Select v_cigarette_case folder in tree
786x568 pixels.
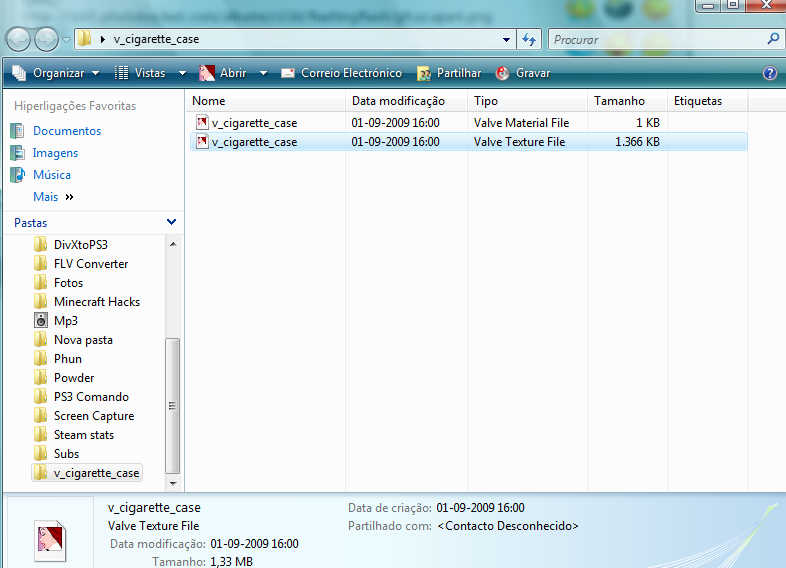tap(87, 473)
